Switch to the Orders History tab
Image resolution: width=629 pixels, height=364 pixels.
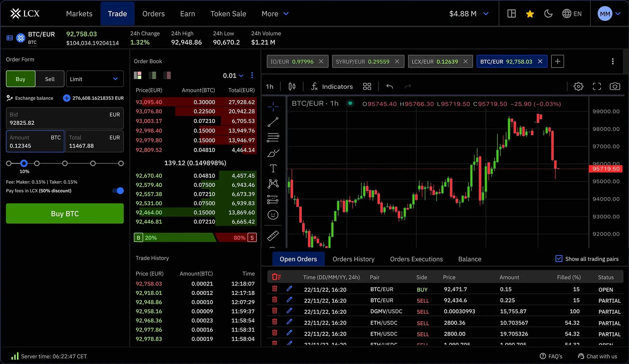click(353, 259)
